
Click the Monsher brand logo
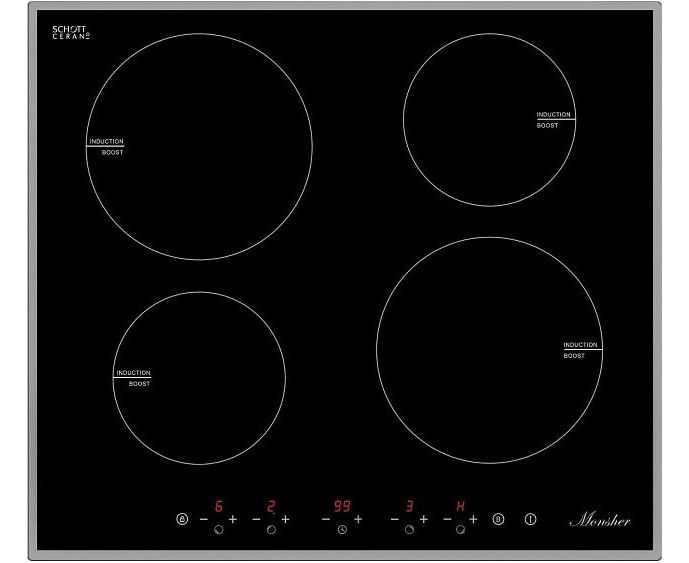(x=599, y=520)
